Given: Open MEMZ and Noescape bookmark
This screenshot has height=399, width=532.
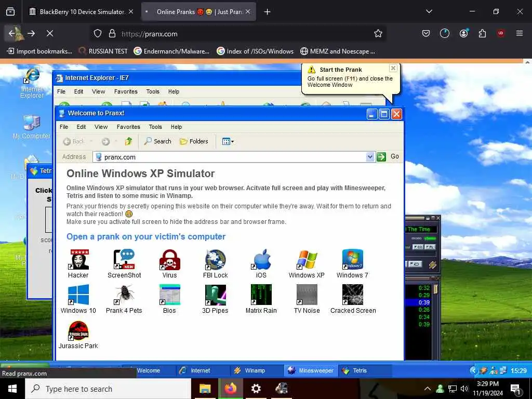Looking at the screenshot, I should coord(338,51).
